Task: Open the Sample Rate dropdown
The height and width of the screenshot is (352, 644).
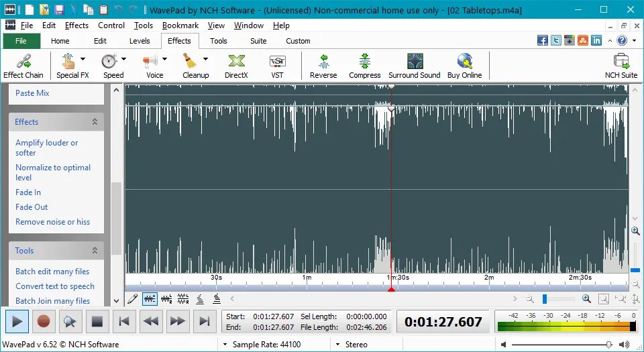Action: [225, 345]
